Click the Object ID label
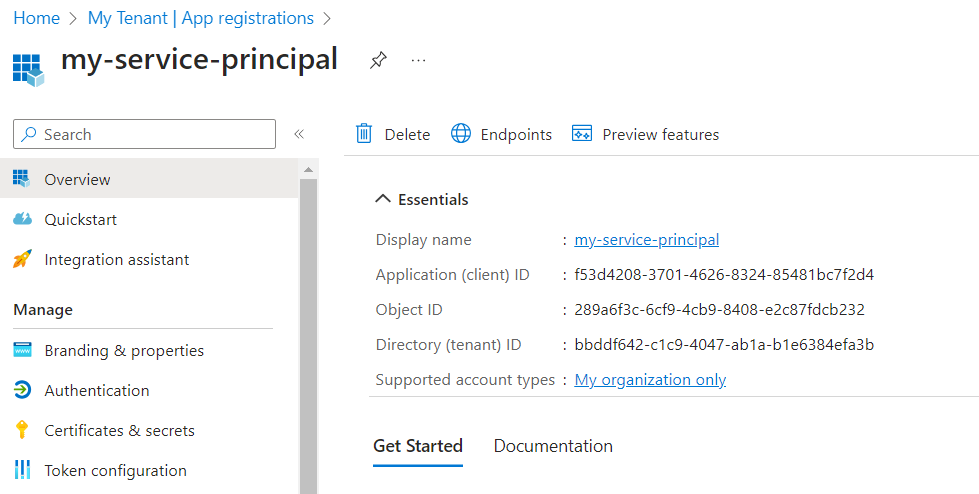Screen dimensions: 979x494 tap(409, 310)
